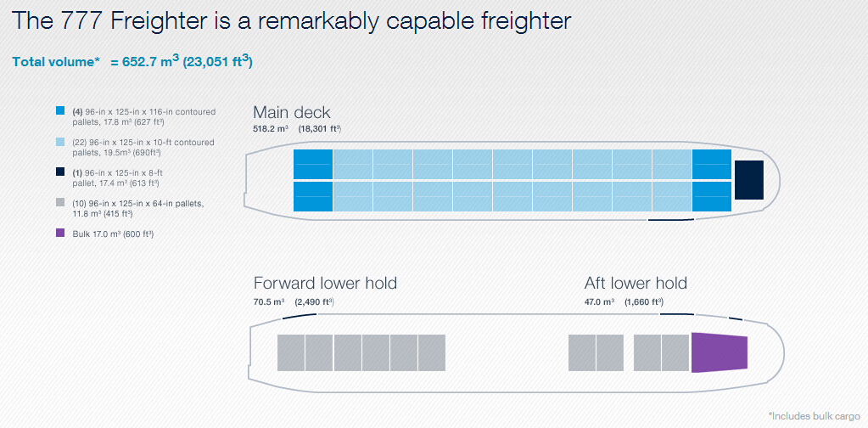
Task: Click the gray 64-in pallets legend swatch
Action: pos(61,203)
